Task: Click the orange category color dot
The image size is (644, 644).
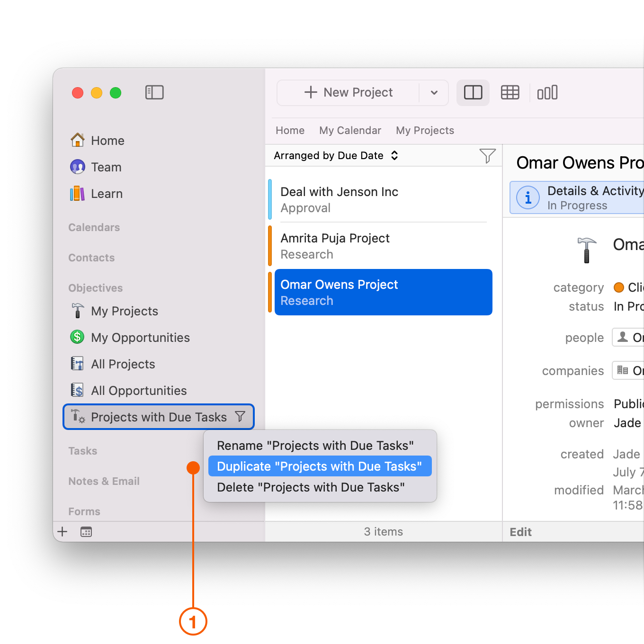Action: pos(619,287)
